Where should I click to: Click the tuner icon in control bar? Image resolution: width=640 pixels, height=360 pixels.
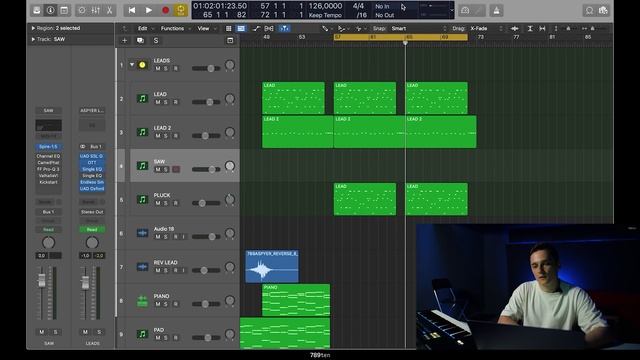(x=465, y=11)
